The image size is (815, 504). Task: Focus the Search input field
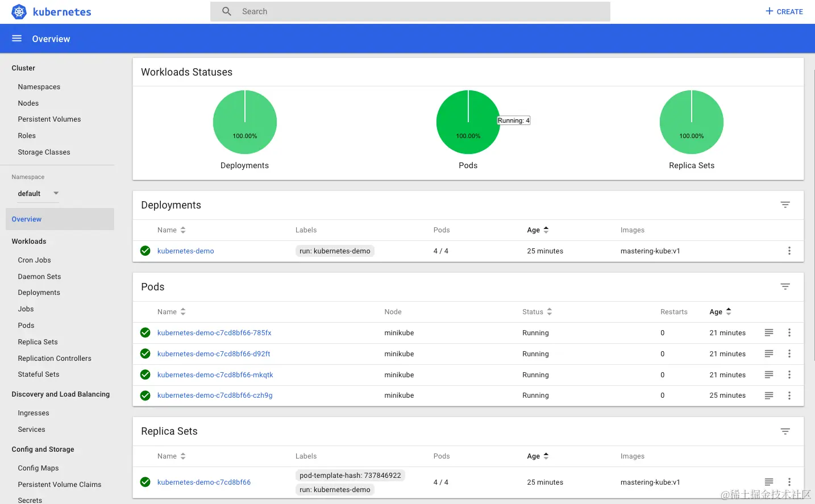pos(410,11)
